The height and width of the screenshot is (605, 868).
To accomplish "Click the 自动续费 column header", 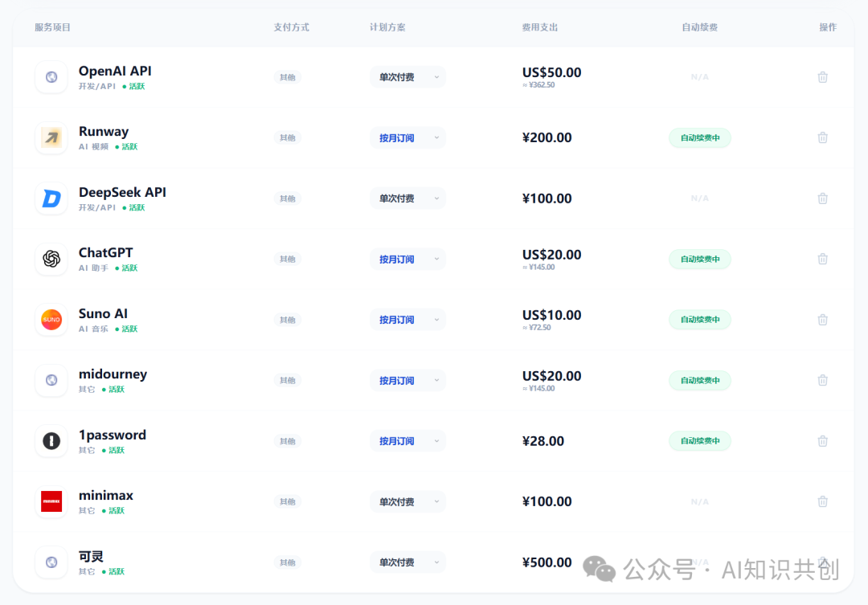I will point(700,27).
